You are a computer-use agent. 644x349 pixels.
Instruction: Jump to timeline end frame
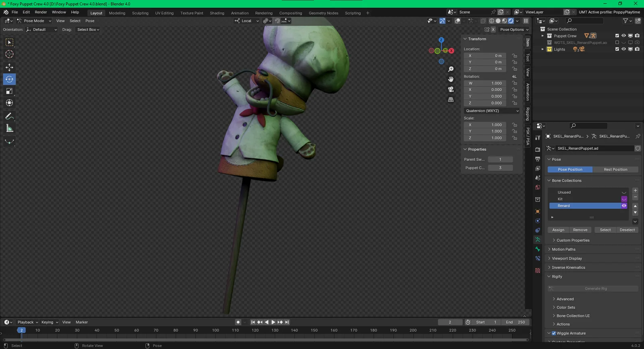point(287,322)
